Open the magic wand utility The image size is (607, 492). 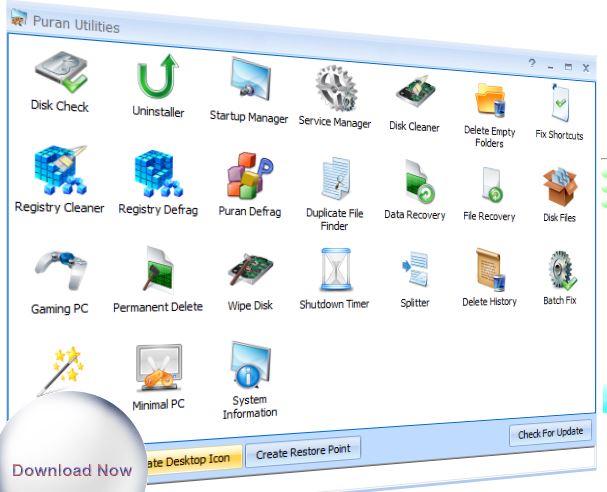(61, 371)
